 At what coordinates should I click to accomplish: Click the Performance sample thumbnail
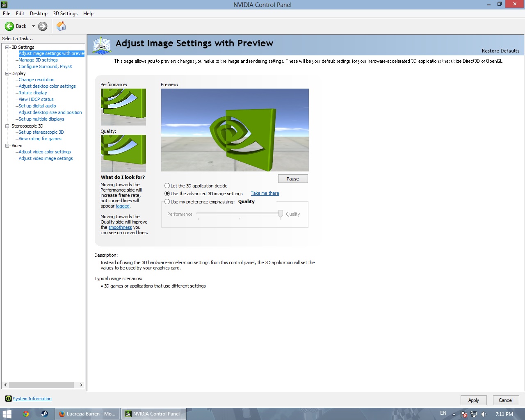point(123,107)
